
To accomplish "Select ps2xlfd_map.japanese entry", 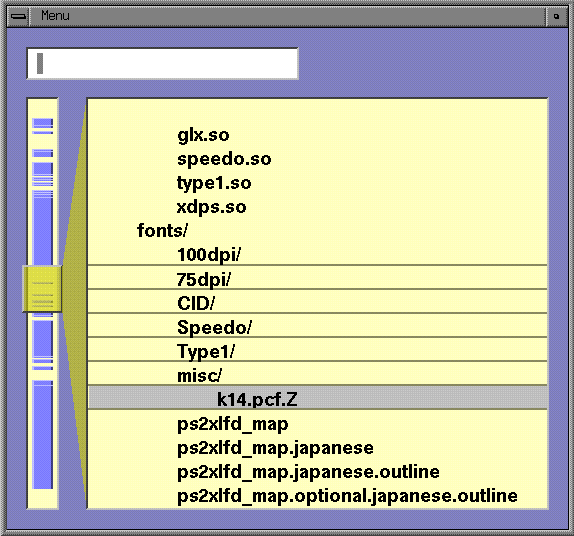I will [x=275, y=448].
